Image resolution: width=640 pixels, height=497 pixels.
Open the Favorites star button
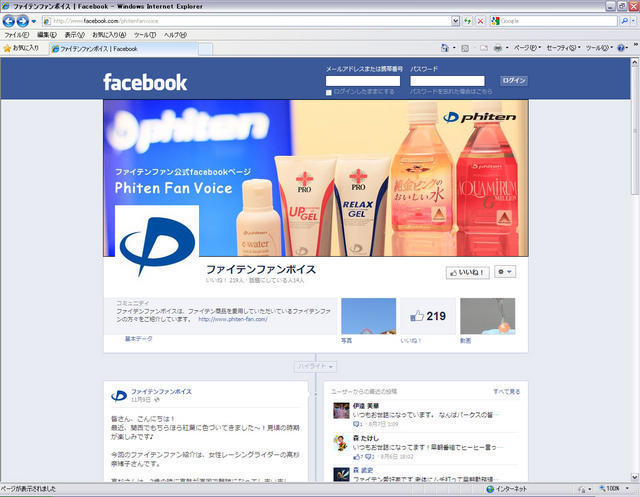coord(21,47)
